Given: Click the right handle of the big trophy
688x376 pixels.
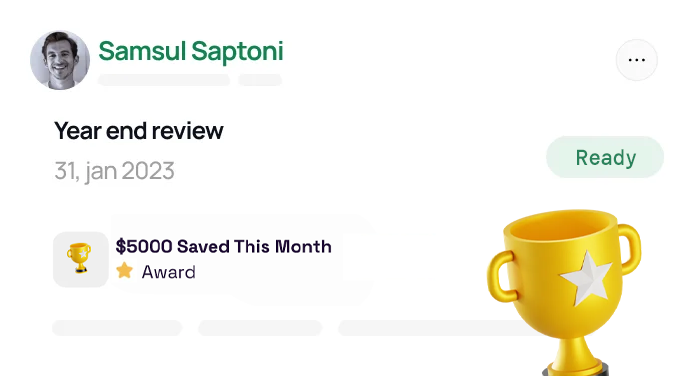Looking at the screenshot, I should pos(631,249).
